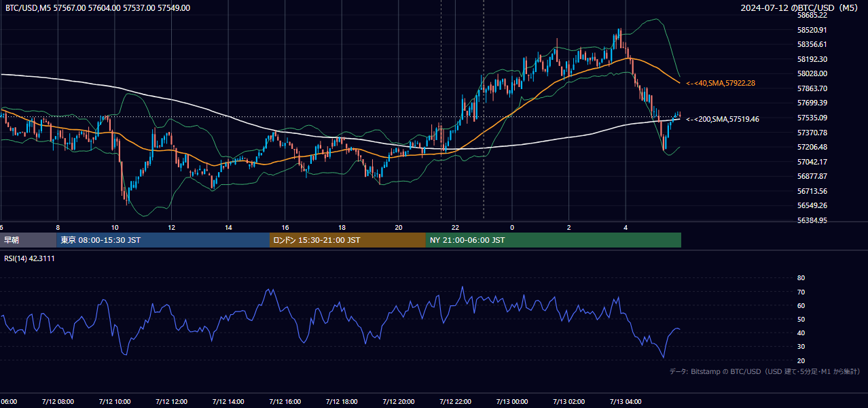Screen dimensions: 868x408
Task: Select price axis label 56713.56
Action: pos(812,191)
